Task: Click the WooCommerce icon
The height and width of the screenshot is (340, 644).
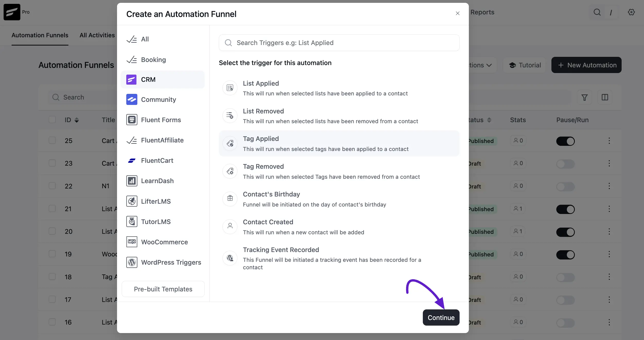Action: (x=132, y=242)
